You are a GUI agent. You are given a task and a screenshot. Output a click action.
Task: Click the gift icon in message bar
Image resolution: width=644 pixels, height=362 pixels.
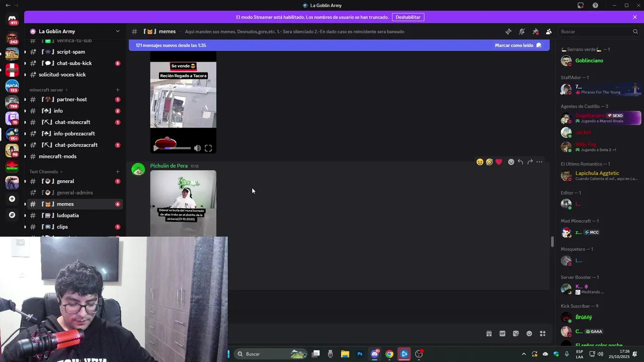489,333
